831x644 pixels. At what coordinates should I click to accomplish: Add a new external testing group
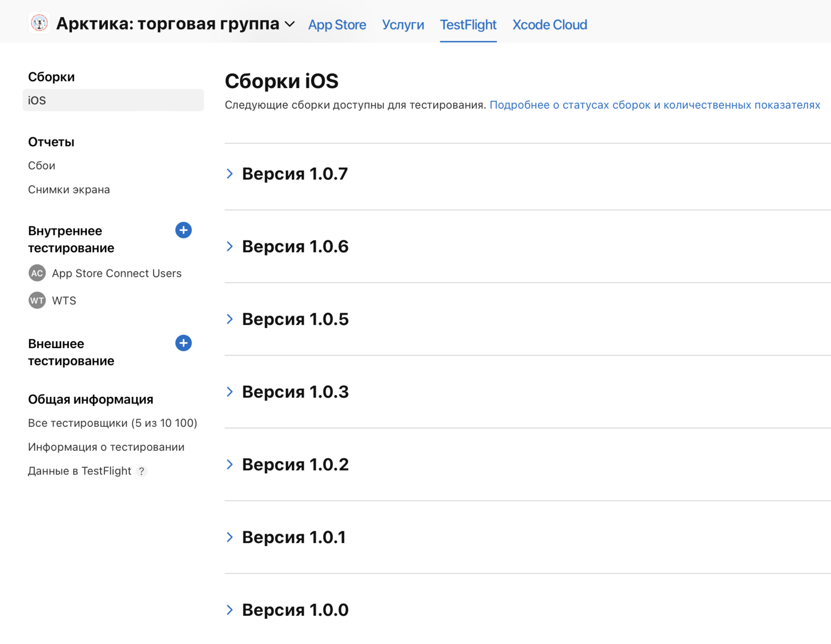click(184, 343)
